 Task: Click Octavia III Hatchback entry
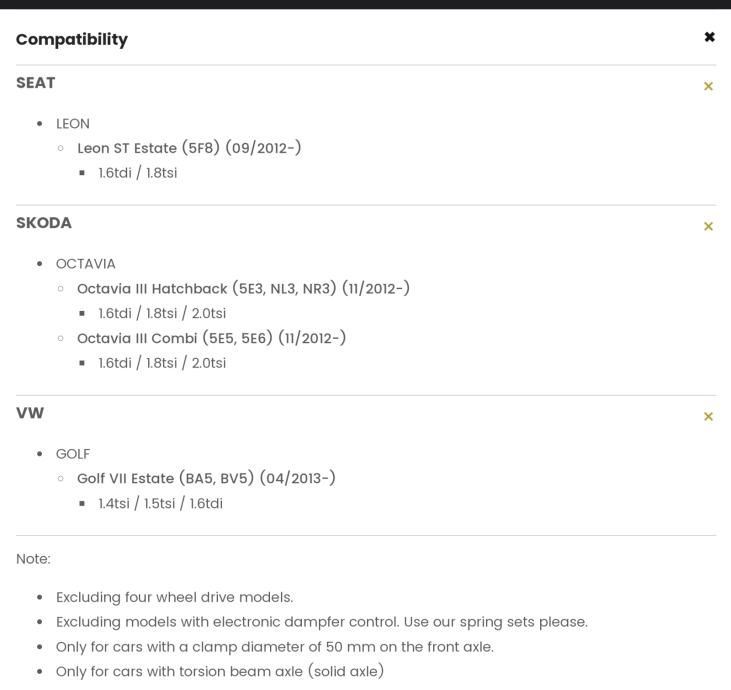tap(243, 288)
